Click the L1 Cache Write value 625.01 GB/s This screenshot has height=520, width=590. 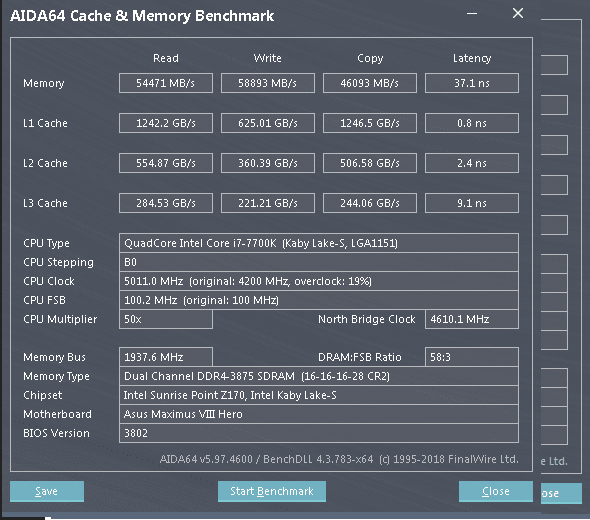point(268,123)
